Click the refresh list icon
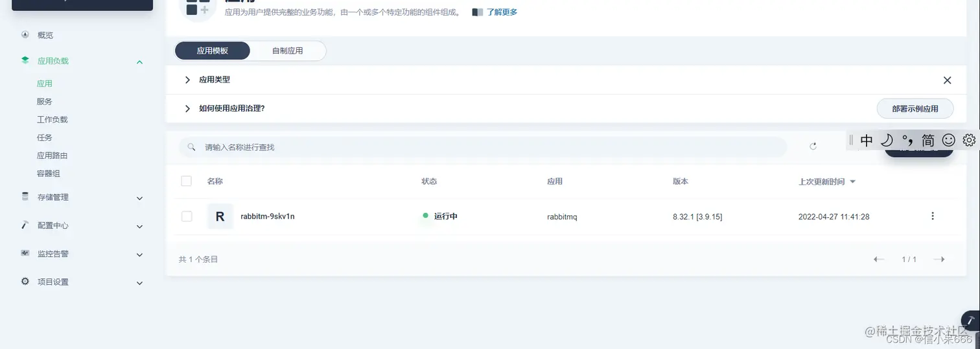 [813, 147]
